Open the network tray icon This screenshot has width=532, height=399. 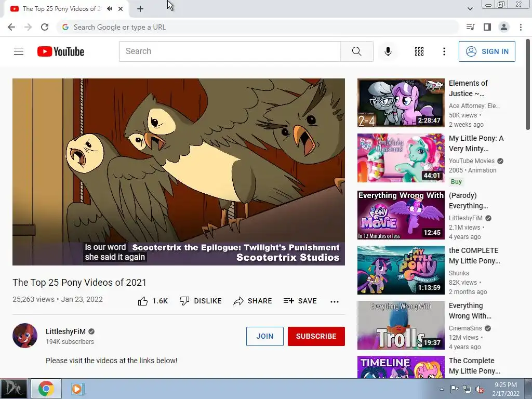pos(467,389)
